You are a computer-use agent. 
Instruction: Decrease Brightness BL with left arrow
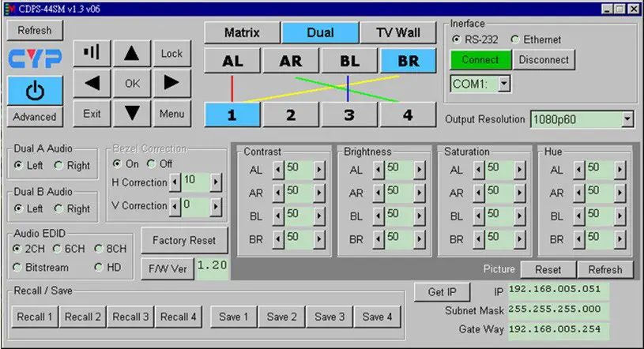[x=378, y=216]
